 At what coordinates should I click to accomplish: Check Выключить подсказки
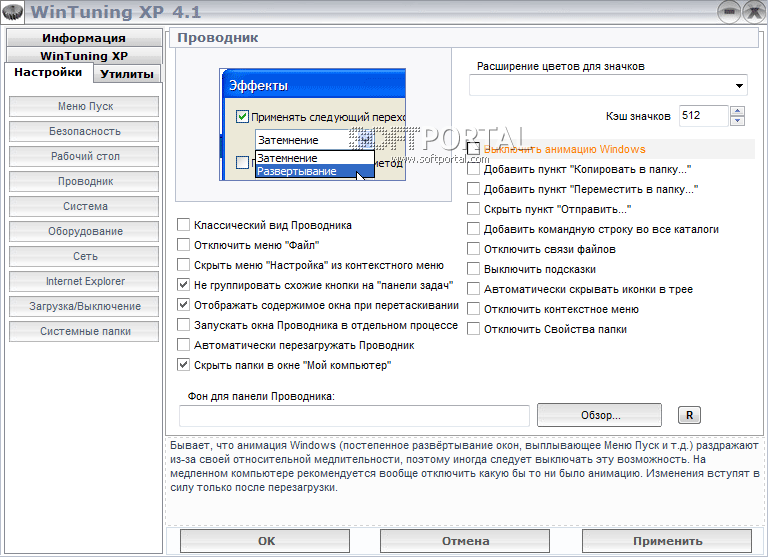(x=473, y=269)
